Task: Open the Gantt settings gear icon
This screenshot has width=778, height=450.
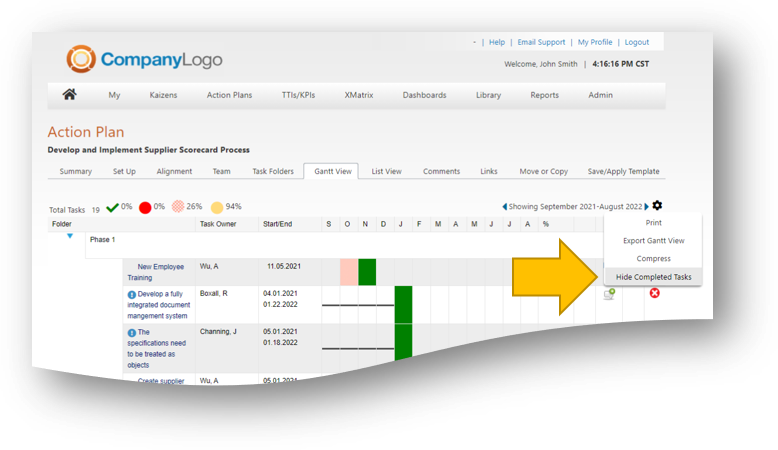Action: coord(657,205)
